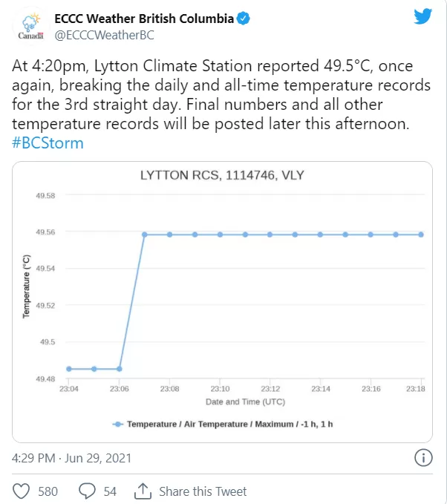Screen dimensions: 447x504
Task: Click the blue verified badge
Action: coord(243,19)
